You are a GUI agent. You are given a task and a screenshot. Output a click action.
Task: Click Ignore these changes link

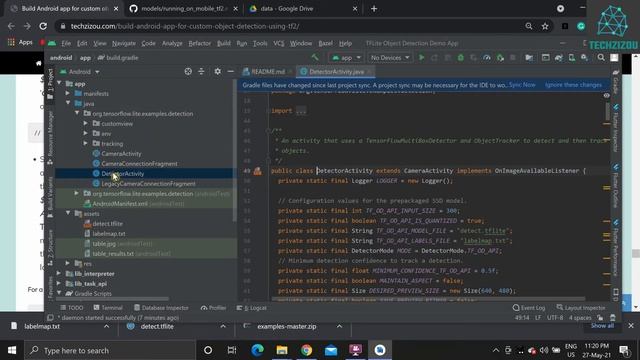pyautogui.click(x=573, y=85)
